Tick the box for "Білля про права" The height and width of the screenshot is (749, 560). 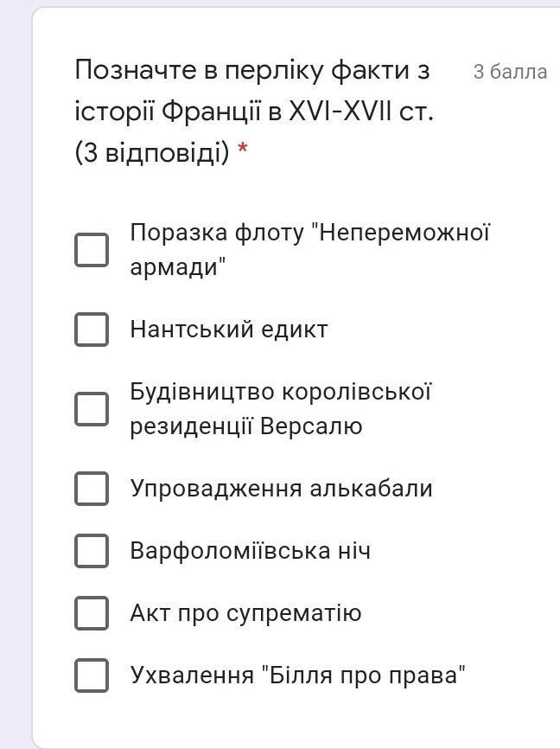92,675
